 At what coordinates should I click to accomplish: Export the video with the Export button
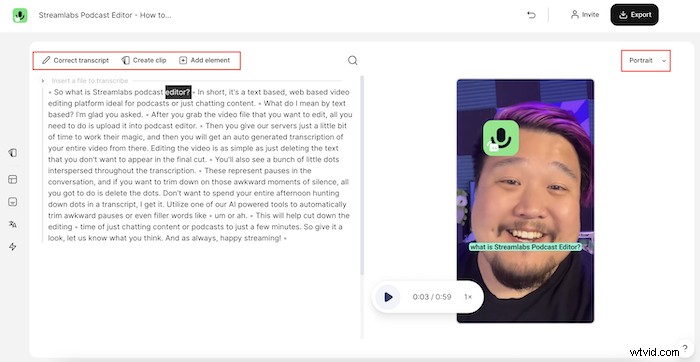click(x=634, y=15)
